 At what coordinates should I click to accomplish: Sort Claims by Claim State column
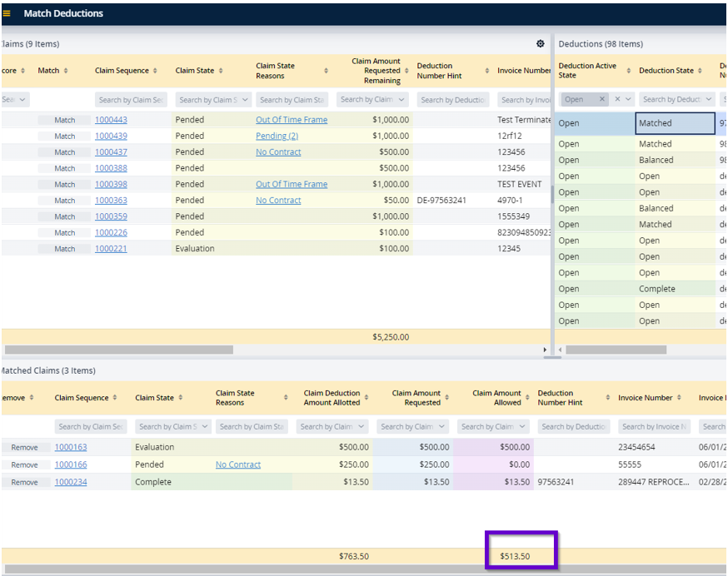tap(221, 71)
